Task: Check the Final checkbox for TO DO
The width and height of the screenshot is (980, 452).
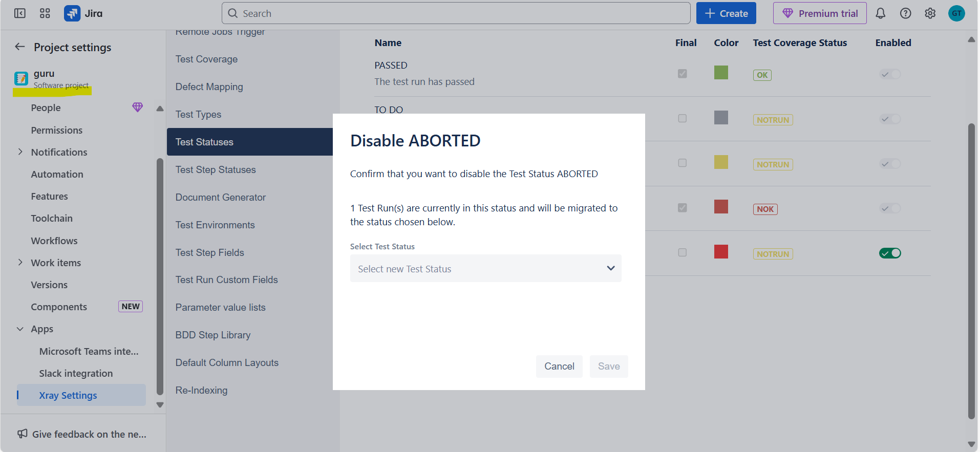Action: [x=682, y=118]
